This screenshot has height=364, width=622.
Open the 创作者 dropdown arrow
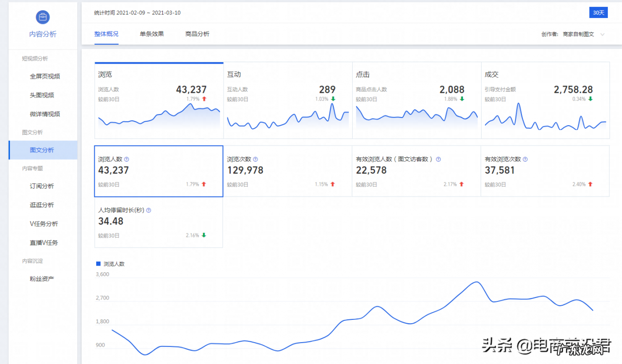pyautogui.click(x=603, y=34)
